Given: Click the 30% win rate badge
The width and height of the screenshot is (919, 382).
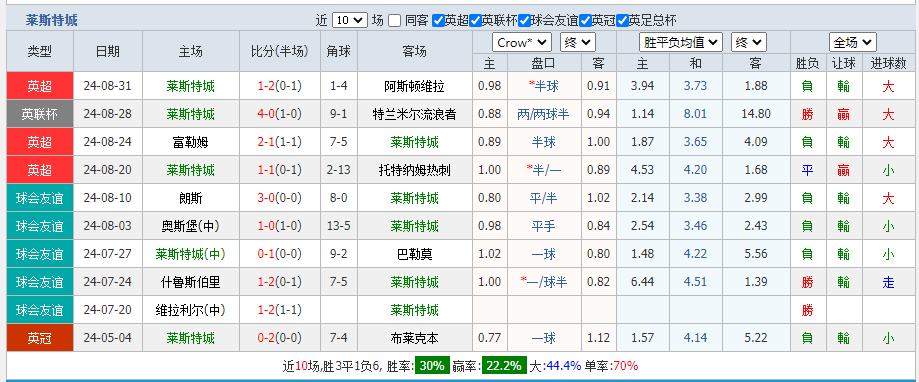Looking at the screenshot, I should [x=433, y=366].
